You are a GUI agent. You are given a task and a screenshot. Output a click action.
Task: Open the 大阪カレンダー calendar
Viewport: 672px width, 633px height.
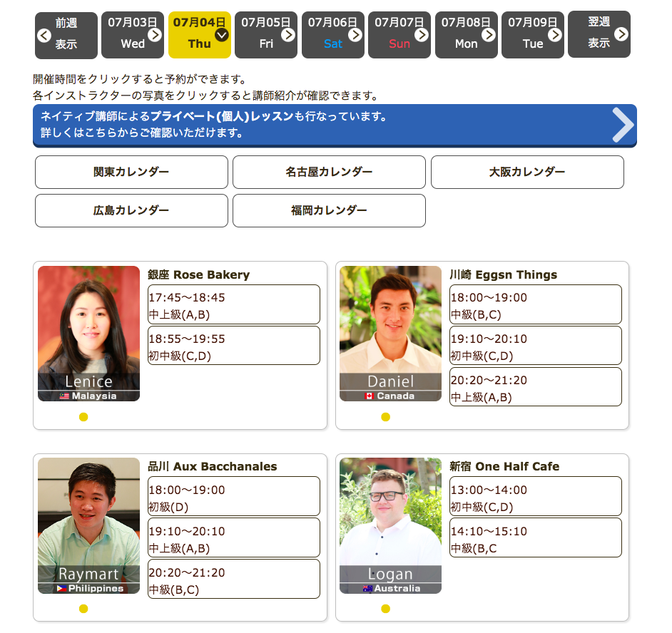(x=527, y=172)
